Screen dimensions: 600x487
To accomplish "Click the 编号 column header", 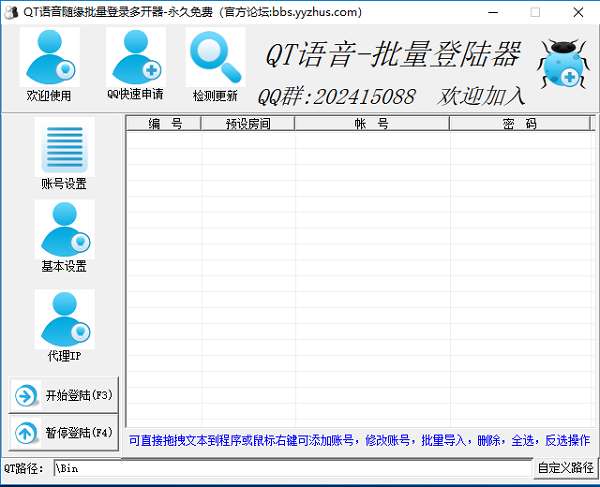I will point(163,124).
